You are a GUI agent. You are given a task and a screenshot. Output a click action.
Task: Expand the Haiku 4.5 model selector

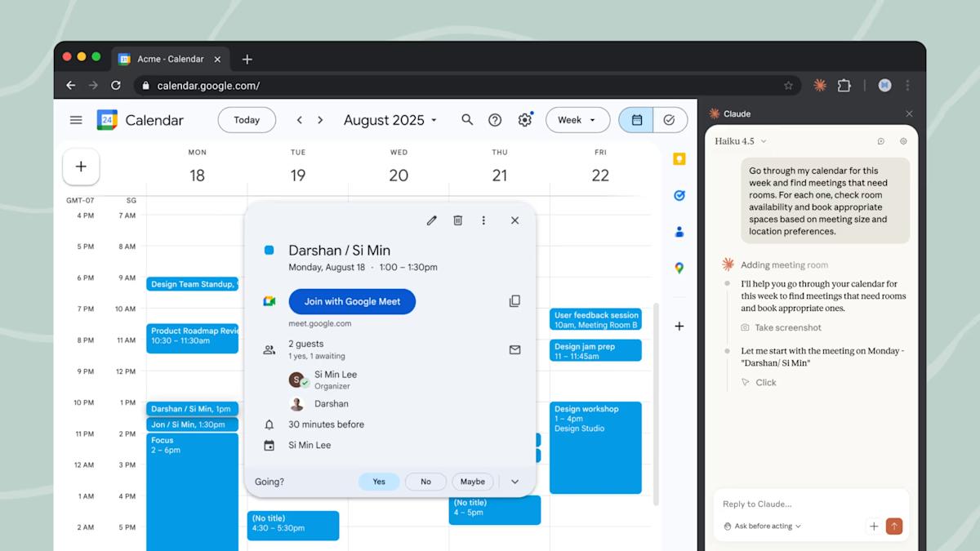(739, 140)
